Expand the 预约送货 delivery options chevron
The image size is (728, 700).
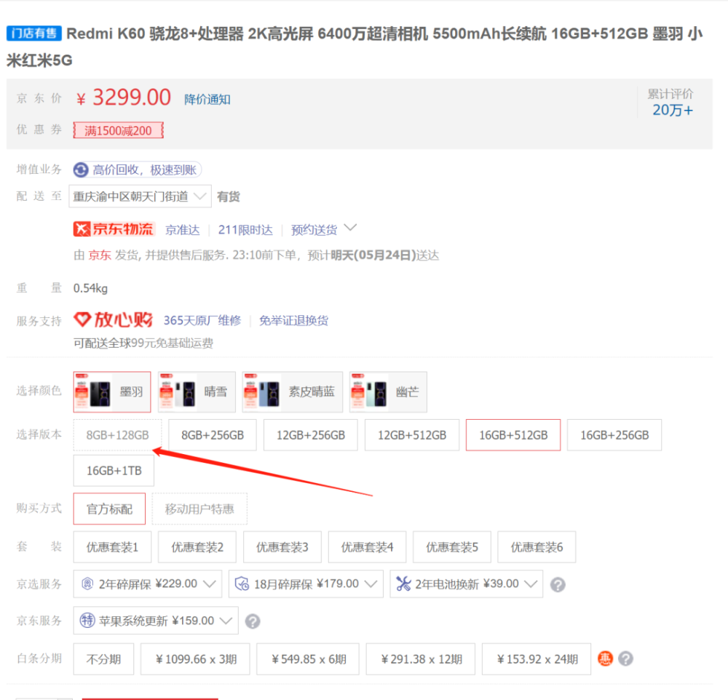351,228
